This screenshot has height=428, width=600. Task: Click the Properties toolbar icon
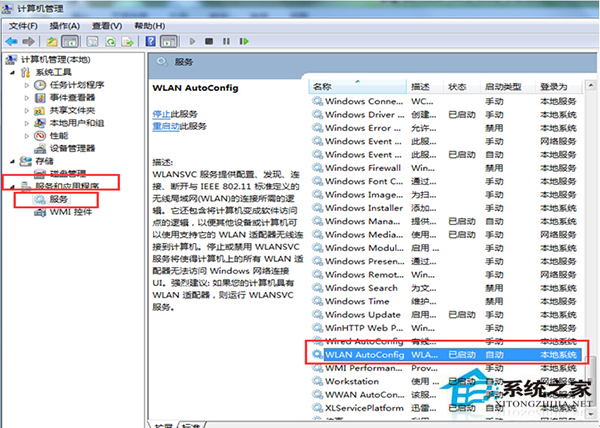92,41
